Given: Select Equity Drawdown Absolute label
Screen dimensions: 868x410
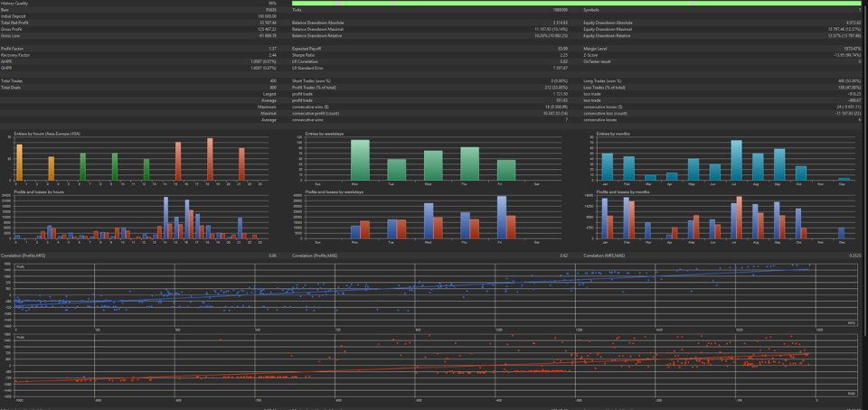Looking at the screenshot, I should point(608,23).
